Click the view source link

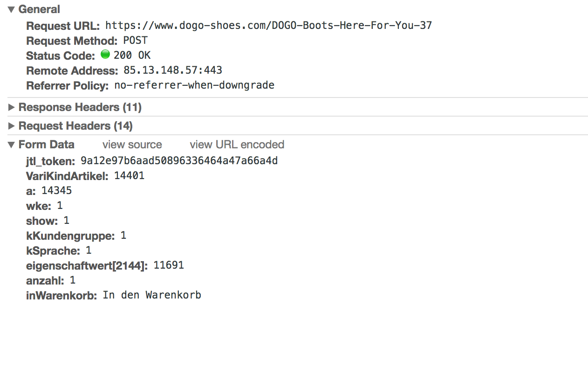pos(132,145)
